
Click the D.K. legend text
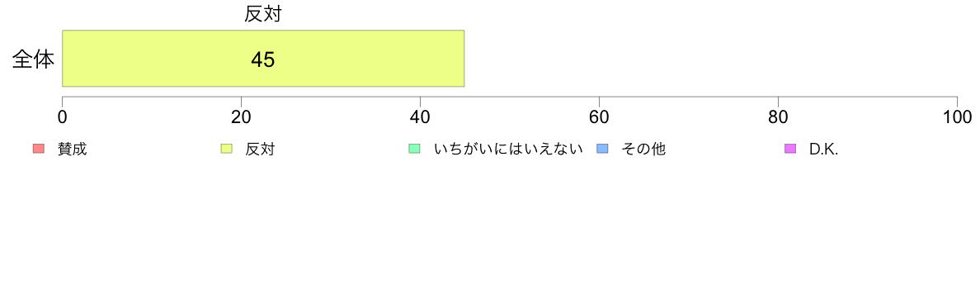(823, 150)
